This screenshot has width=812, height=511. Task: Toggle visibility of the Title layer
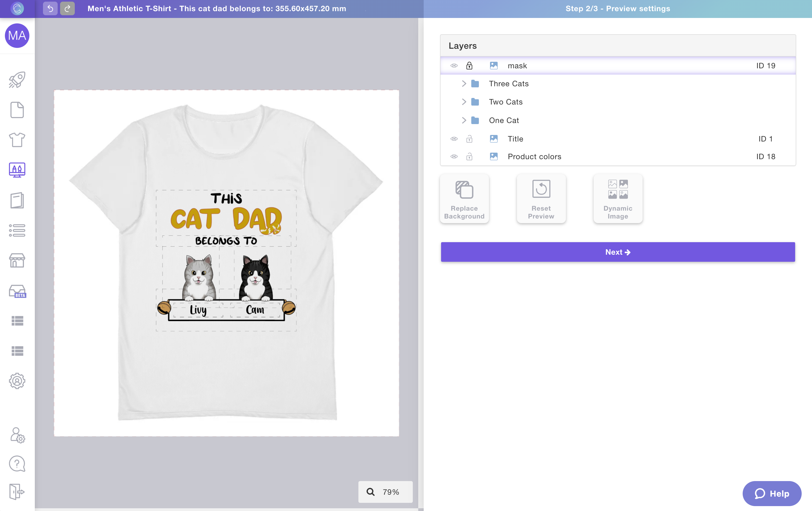(454, 139)
